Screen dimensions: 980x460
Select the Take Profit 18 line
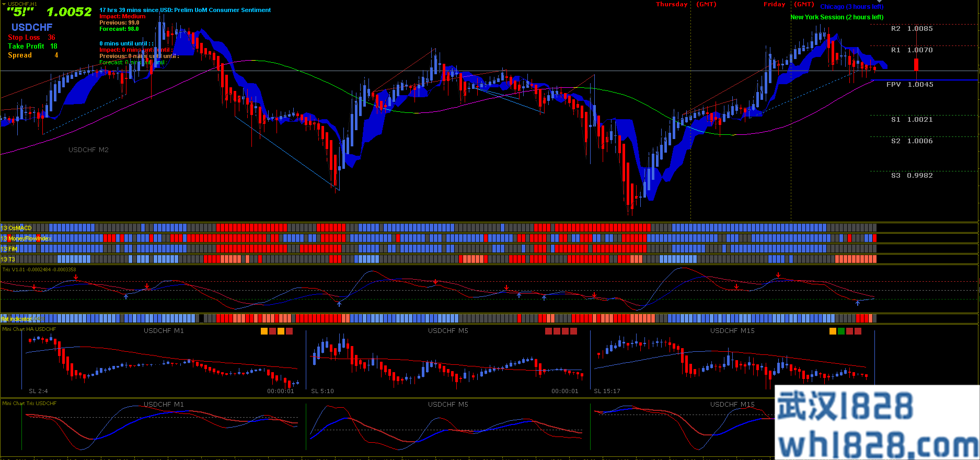(32, 46)
